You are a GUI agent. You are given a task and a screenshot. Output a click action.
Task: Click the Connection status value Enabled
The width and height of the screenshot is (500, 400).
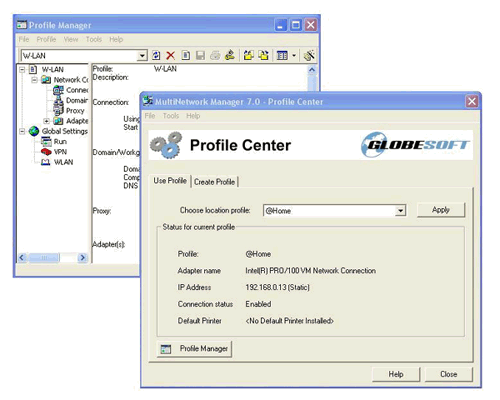[258, 304]
